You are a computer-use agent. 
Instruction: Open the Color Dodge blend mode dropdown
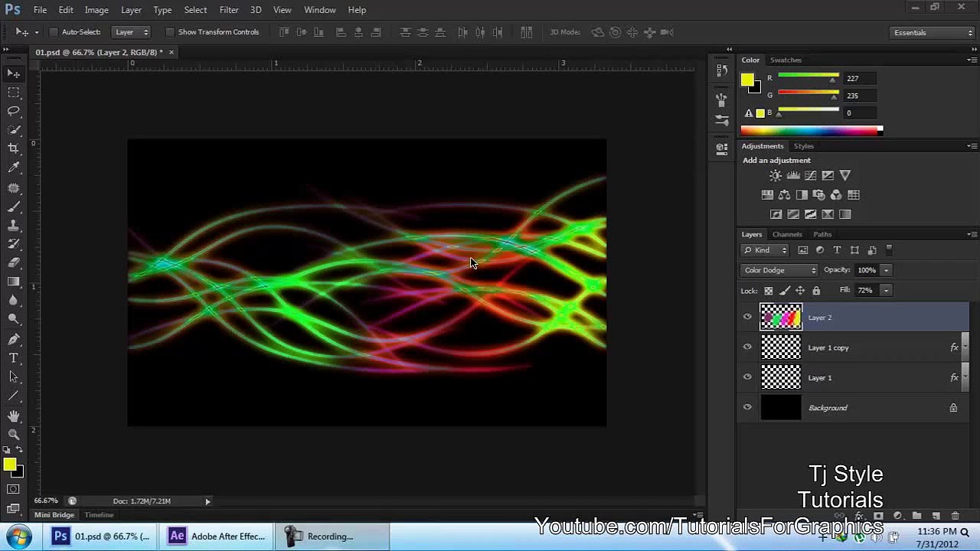pos(779,270)
